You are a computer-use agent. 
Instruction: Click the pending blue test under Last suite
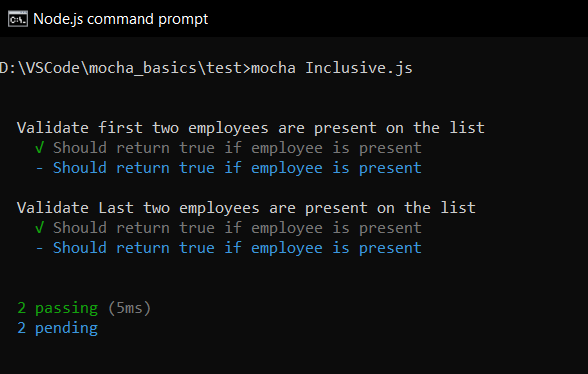pos(237,248)
